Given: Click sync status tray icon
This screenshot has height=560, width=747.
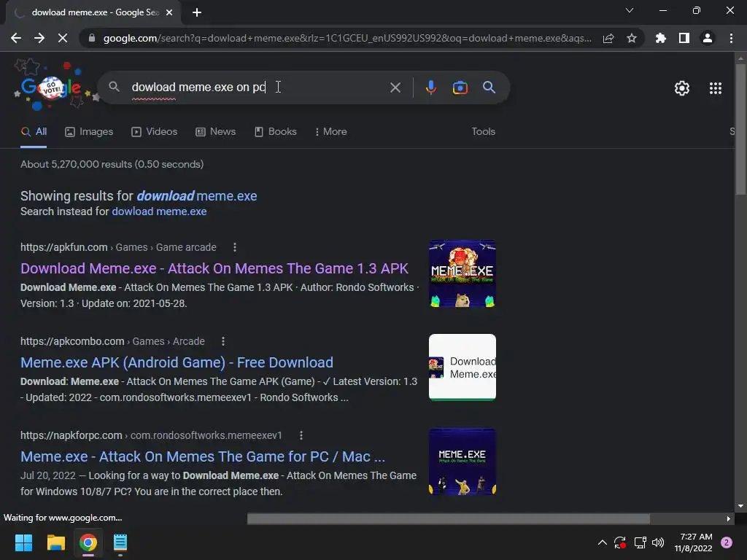Looking at the screenshot, I should click(620, 542).
